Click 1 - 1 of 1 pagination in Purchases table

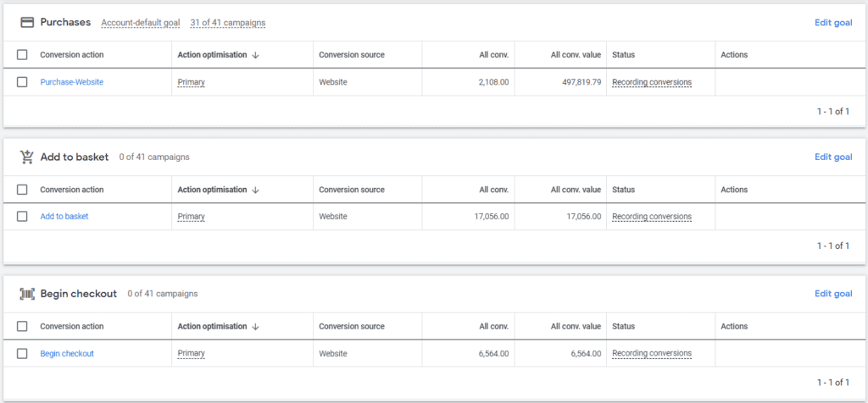[x=833, y=111]
